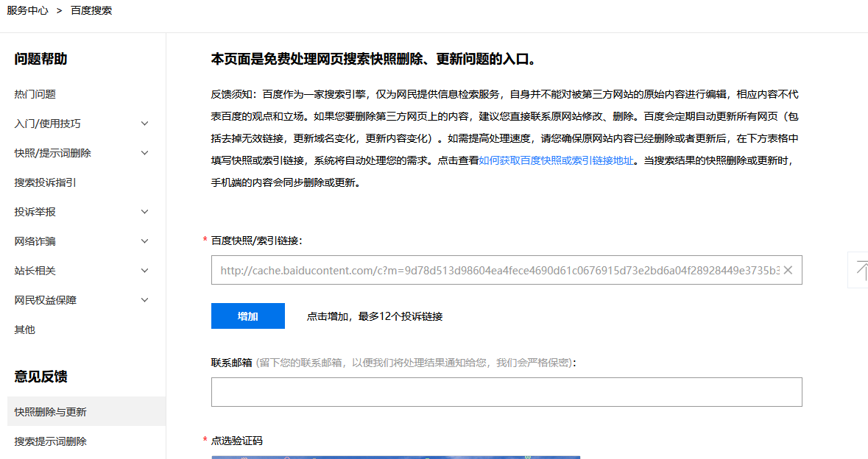Screen dimensions: 868x459
Task: Open link 如何获取百度快照或索引链接地址
Action: (556, 160)
